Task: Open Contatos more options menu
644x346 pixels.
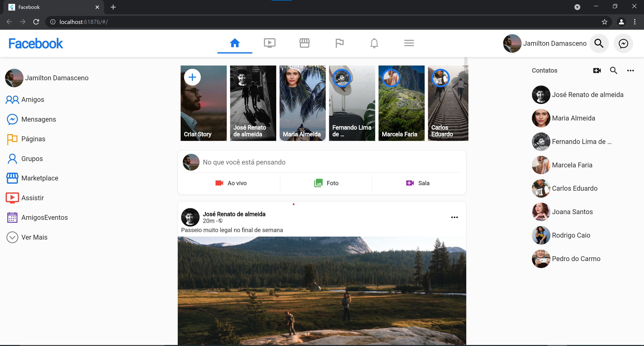Action: pyautogui.click(x=630, y=70)
